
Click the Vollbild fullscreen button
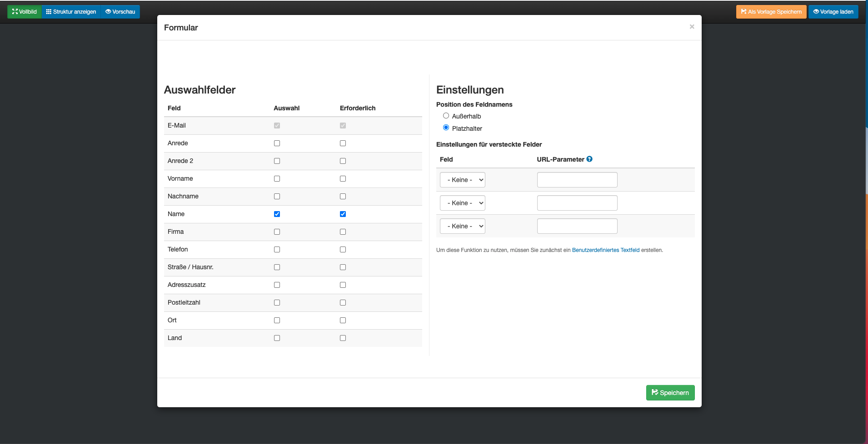pos(25,12)
